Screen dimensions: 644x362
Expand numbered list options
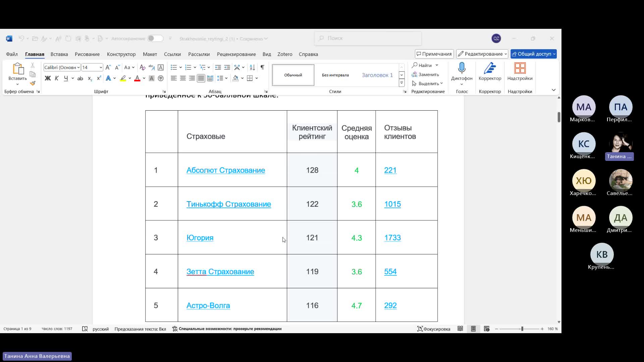195,67
